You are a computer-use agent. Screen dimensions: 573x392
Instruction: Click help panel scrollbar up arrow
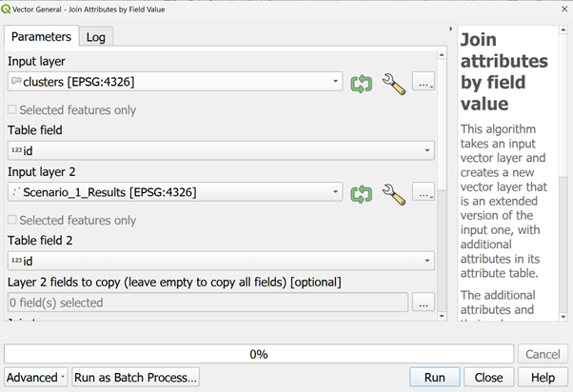click(563, 29)
